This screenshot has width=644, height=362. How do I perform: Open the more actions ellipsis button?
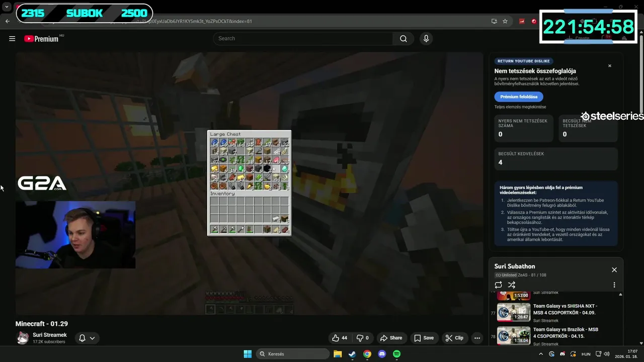(x=477, y=338)
